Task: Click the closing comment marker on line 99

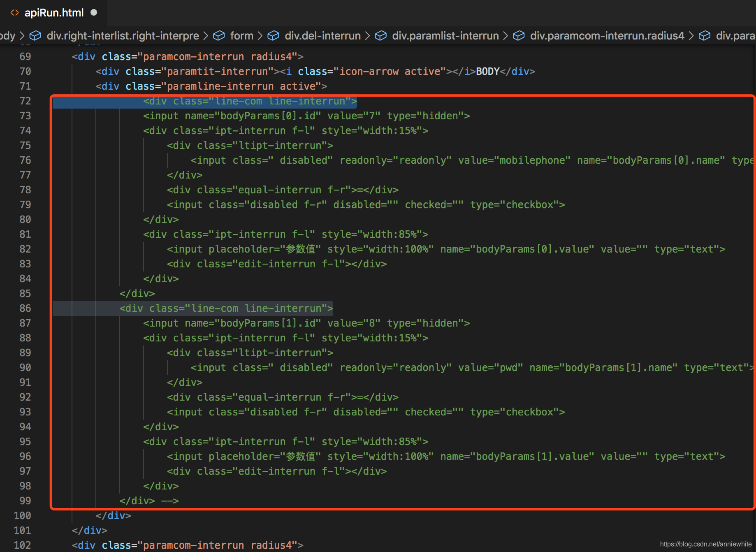Action: tap(170, 501)
